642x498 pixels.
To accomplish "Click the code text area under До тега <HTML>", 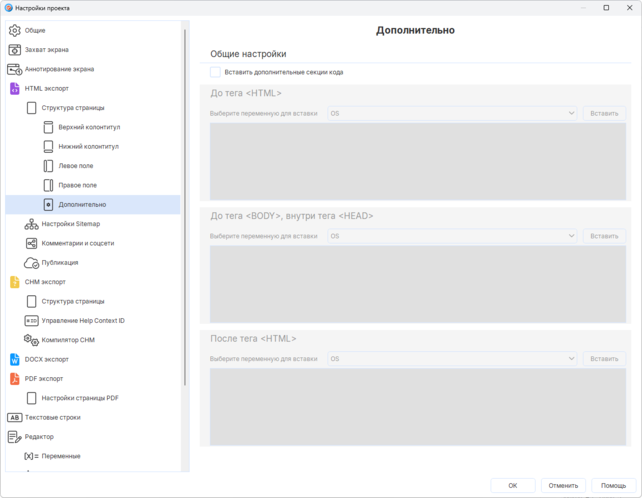I will pos(417,161).
